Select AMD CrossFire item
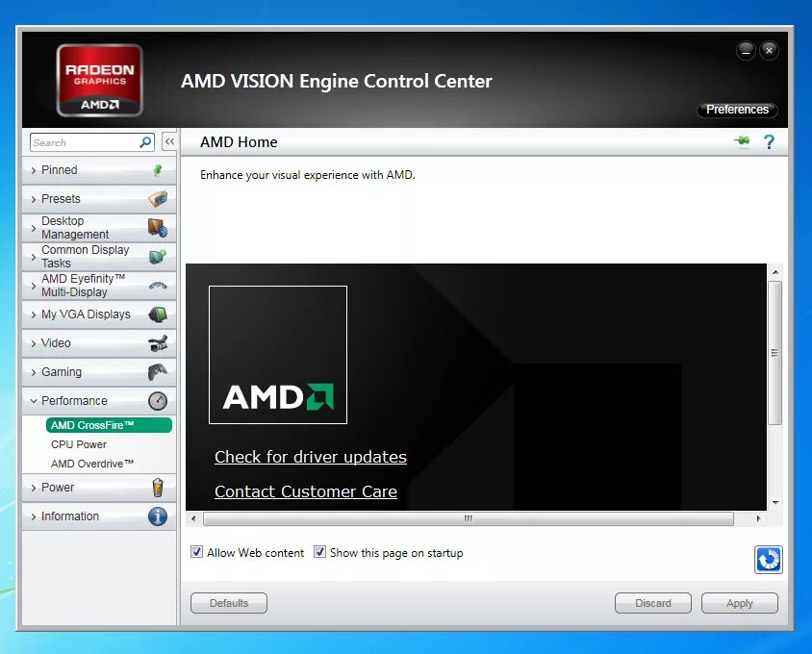This screenshot has width=812, height=654. (109, 425)
